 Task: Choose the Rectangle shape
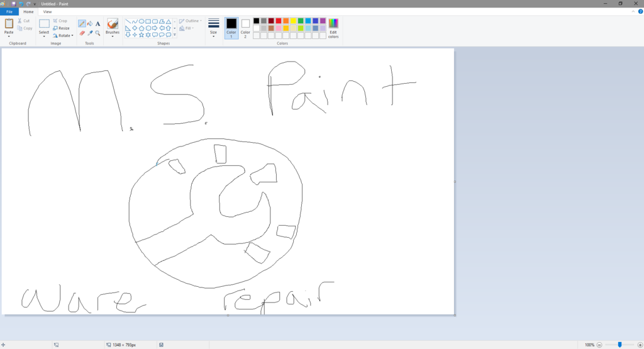click(x=148, y=21)
